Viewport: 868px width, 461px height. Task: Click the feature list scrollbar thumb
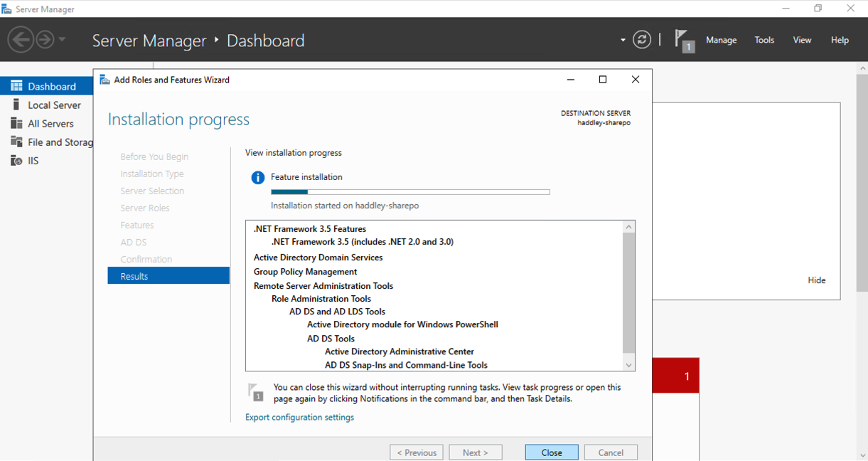coord(628,292)
